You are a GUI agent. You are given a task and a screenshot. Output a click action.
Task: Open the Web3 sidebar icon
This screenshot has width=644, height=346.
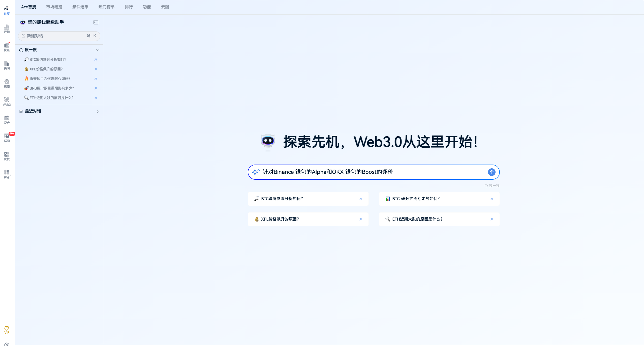click(7, 101)
